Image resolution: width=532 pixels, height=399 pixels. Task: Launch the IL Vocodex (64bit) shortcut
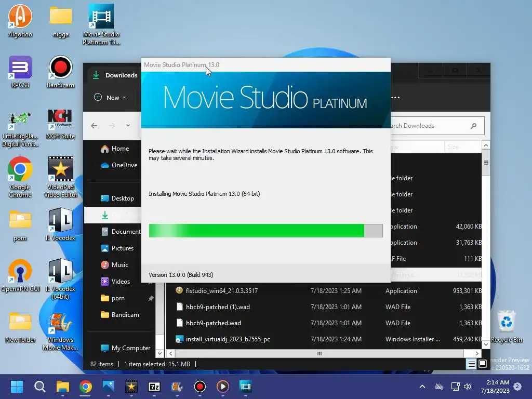pos(60,279)
